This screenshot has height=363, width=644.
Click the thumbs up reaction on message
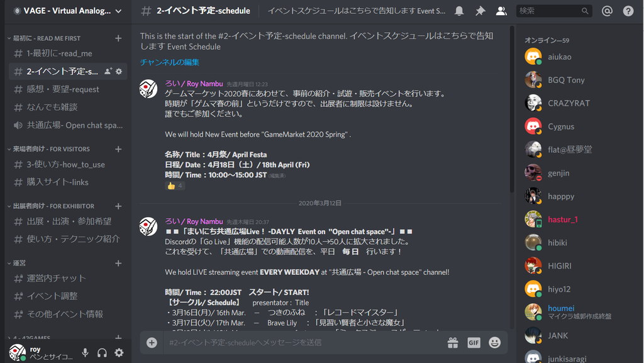click(175, 186)
